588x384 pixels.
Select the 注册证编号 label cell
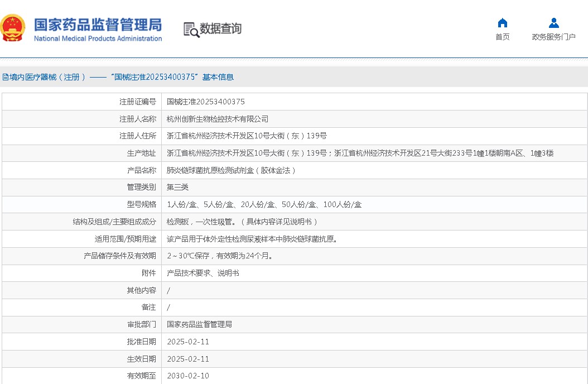[138, 102]
